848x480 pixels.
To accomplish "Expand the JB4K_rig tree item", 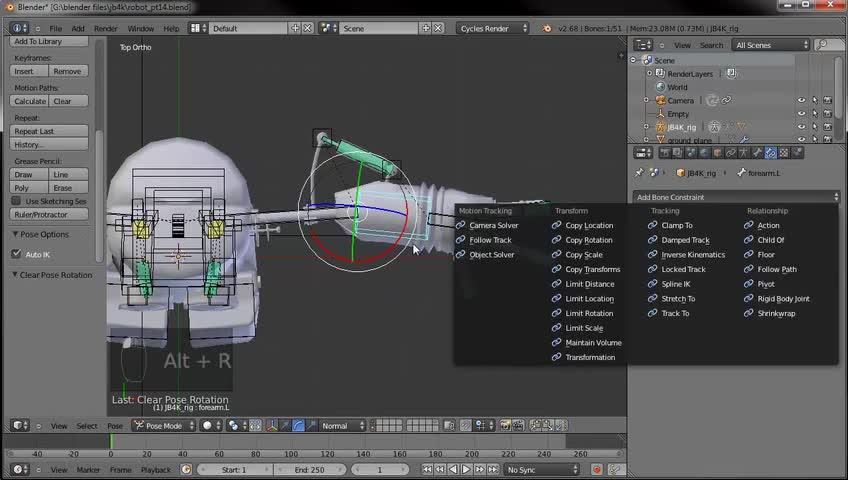I will 648,128.
